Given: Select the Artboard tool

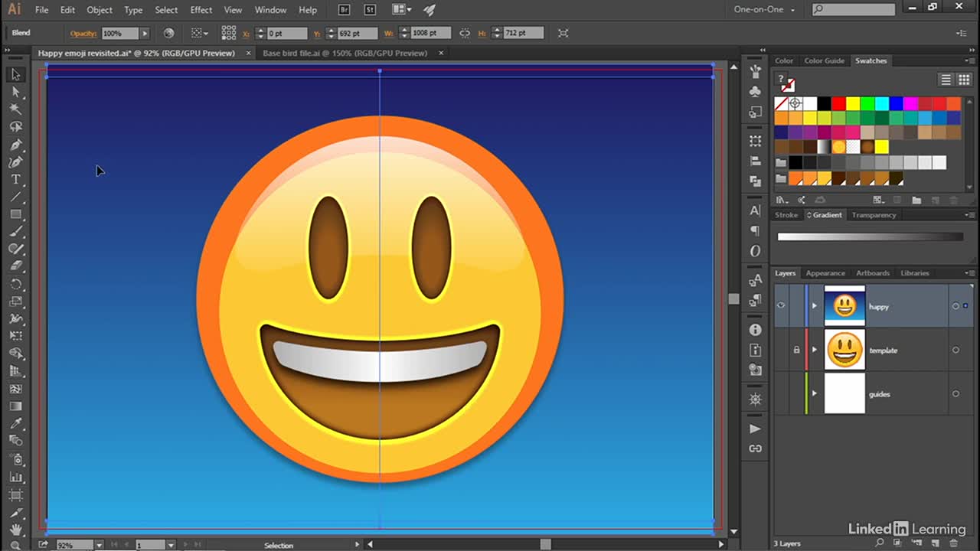Looking at the screenshot, I should (15, 494).
